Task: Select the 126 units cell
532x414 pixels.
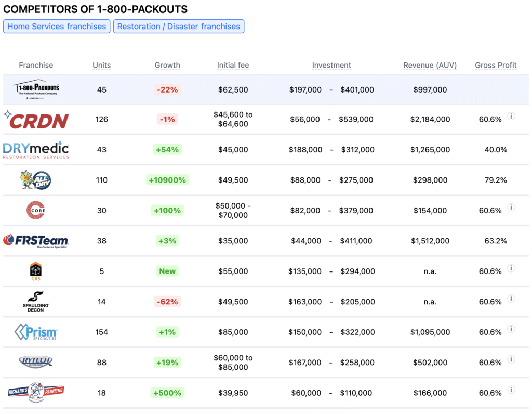Action: (x=102, y=119)
